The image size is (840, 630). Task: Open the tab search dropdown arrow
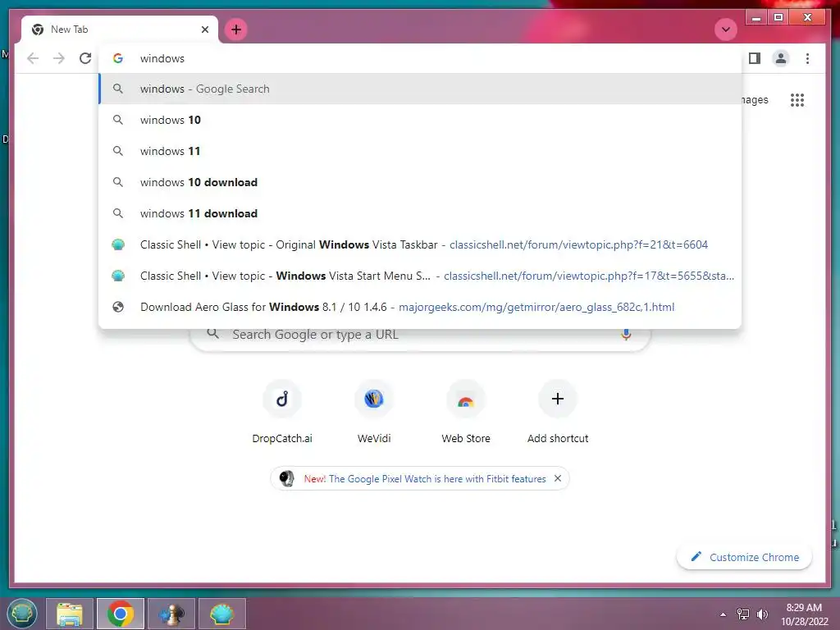726,30
